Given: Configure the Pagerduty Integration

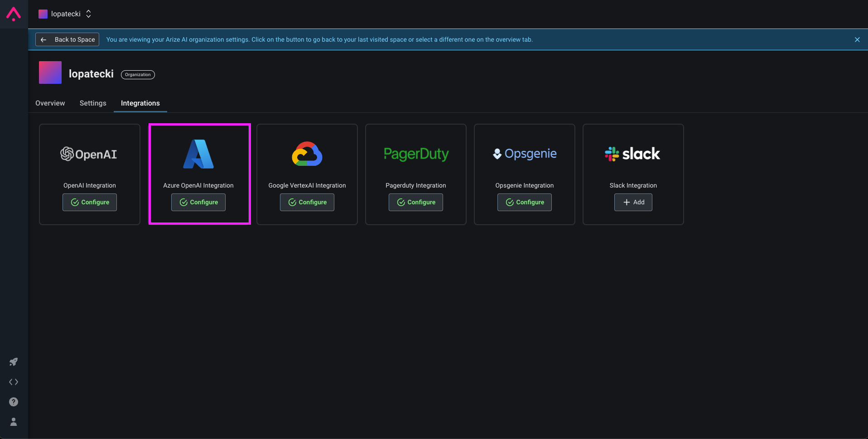Looking at the screenshot, I should (416, 202).
